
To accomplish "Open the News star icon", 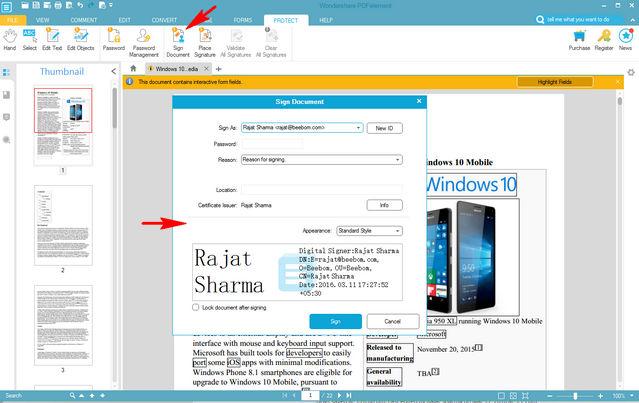I will (625, 40).
